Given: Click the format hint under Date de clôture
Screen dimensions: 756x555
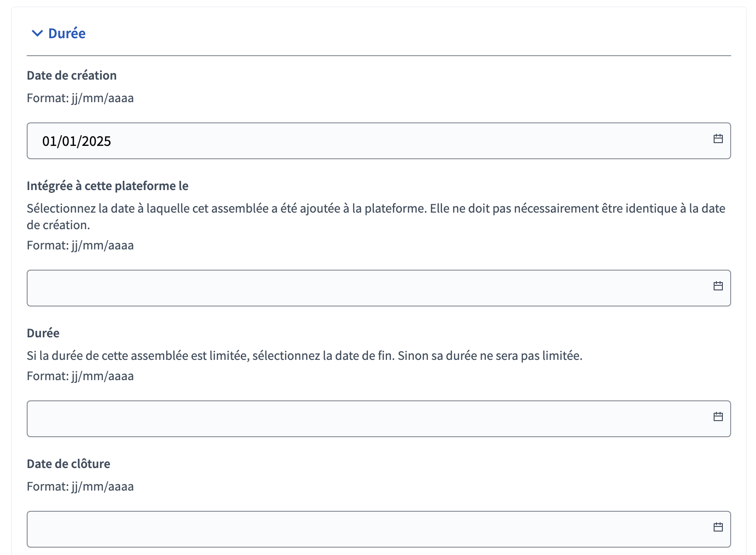Looking at the screenshot, I should click(80, 487).
